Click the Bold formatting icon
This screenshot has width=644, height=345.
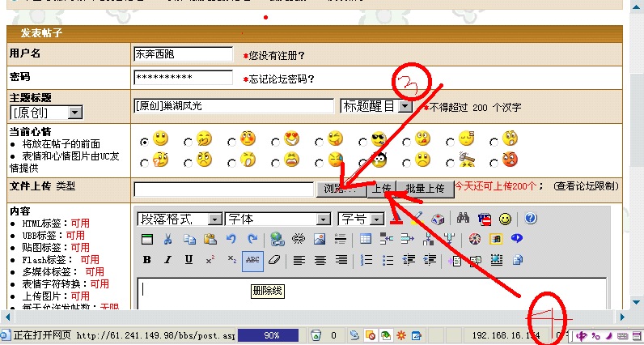pos(146,260)
